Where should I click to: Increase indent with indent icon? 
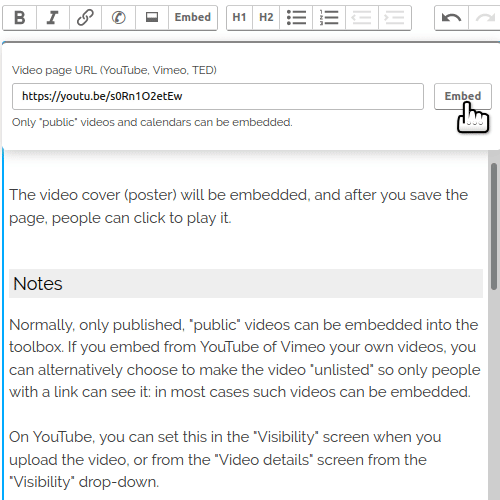pos(395,18)
